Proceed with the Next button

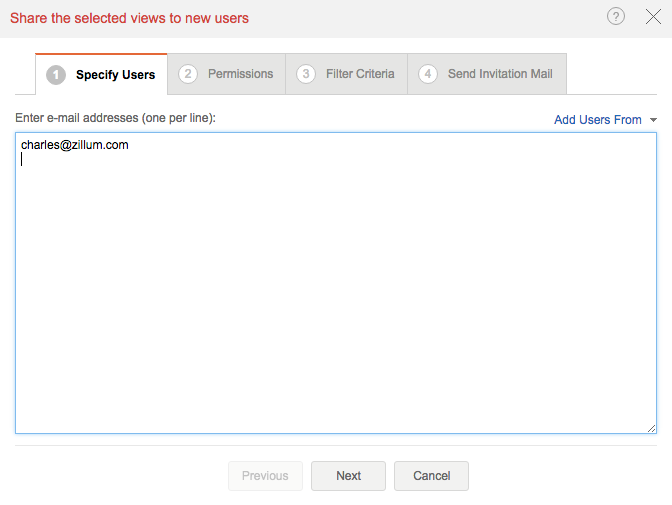tap(348, 476)
